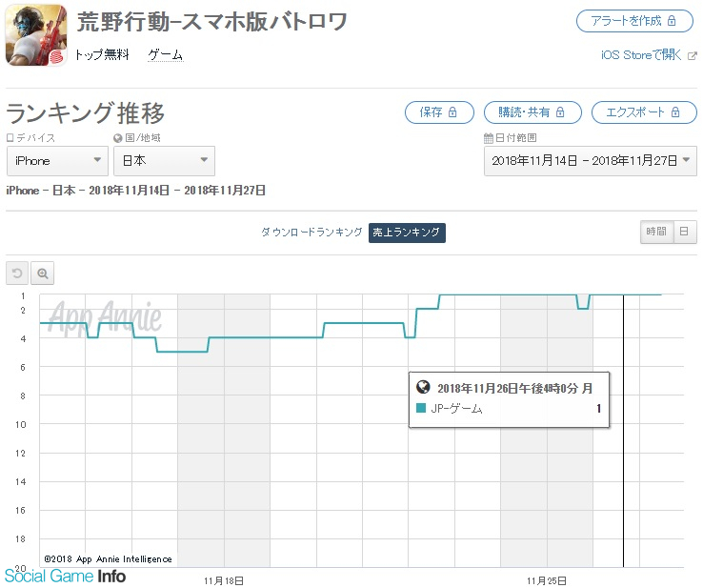Toggle the 日 daily view
The height and width of the screenshot is (588, 703).
685,232
